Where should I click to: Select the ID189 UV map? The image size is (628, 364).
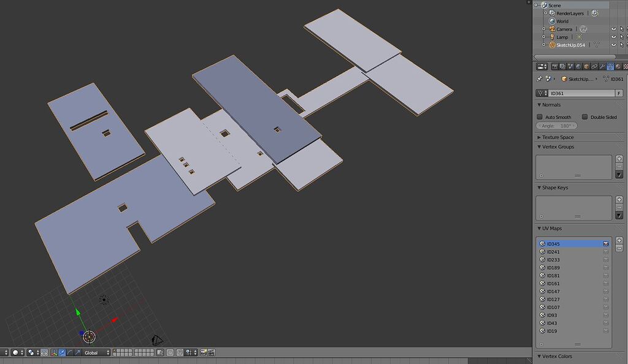tap(573, 268)
